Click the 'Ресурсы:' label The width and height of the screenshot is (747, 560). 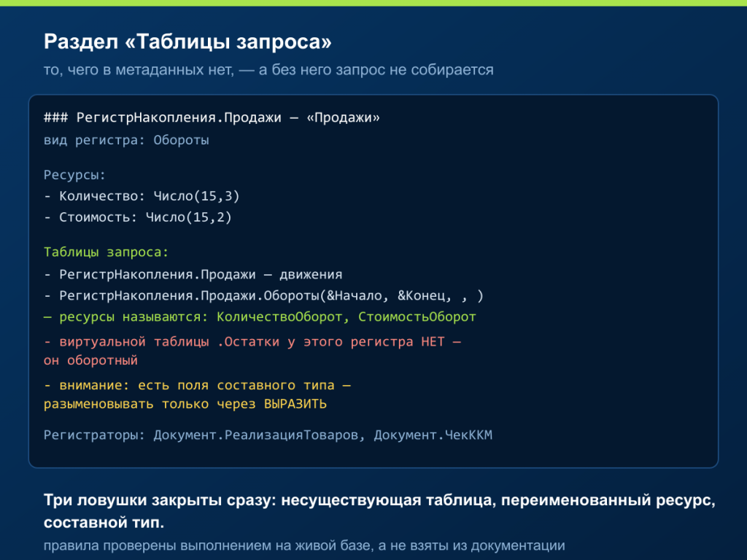(x=75, y=175)
